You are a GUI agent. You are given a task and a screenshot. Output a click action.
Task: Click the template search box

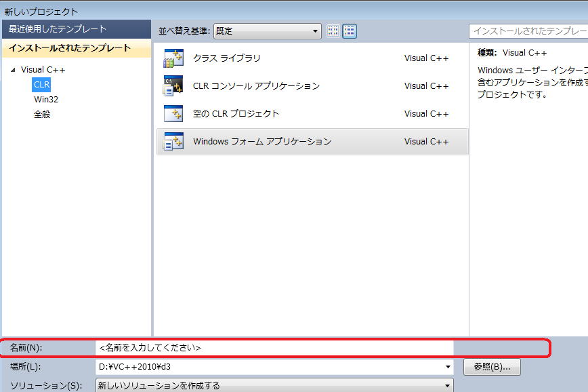click(528, 31)
